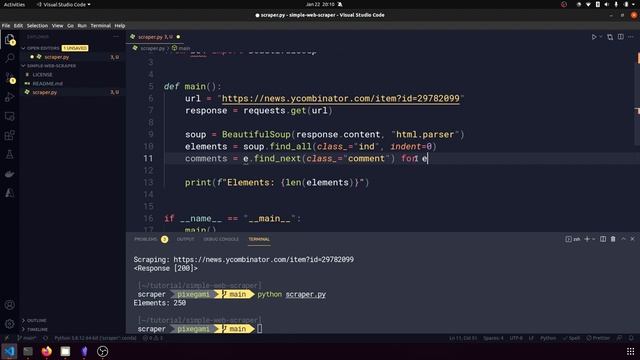Open Visual Studio Code app menu in top bar
Viewport: 640px width, 360px height.
click(x=64, y=4)
